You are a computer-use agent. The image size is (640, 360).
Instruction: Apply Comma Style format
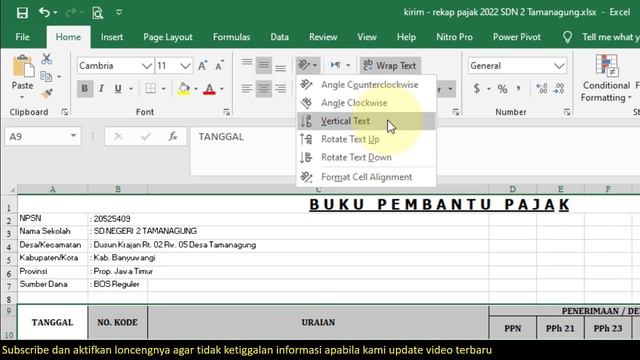[519, 89]
